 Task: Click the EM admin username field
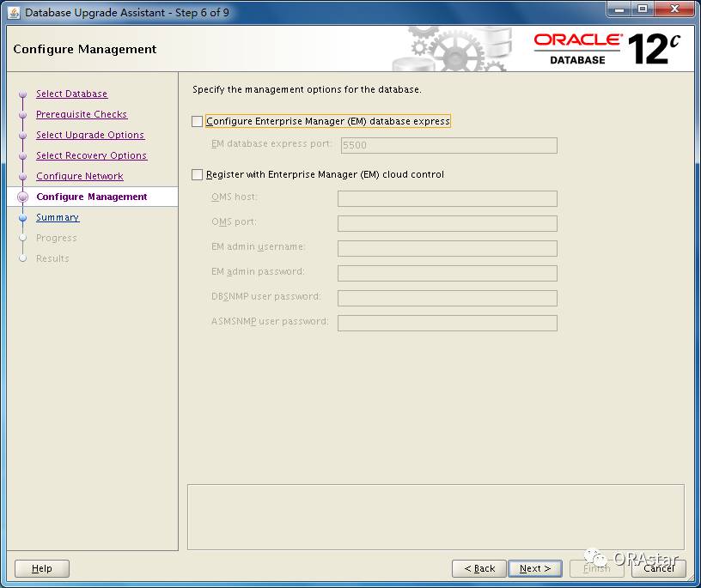point(448,248)
